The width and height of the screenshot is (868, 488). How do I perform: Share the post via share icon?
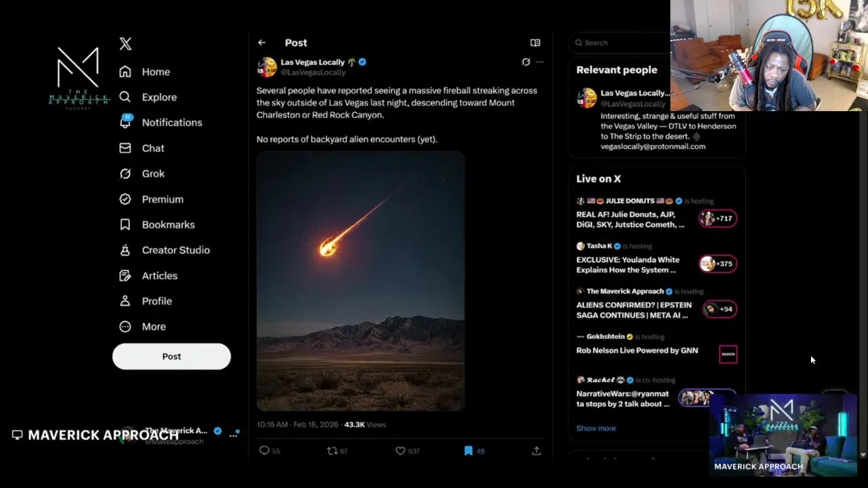(x=536, y=451)
